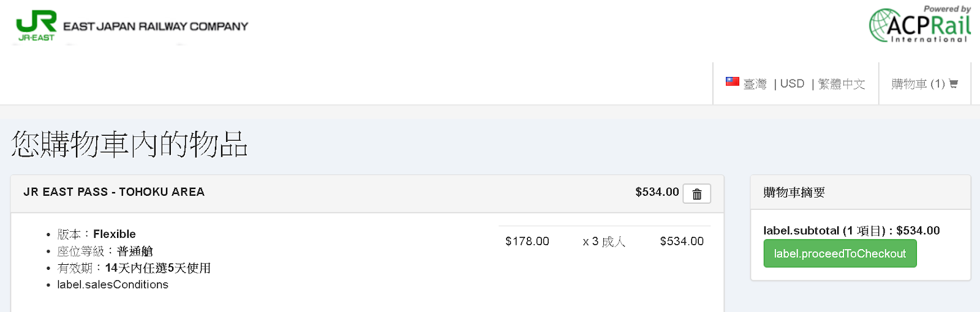The image size is (980, 312).
Task: Click the green label.proceedToCheckout button
Action: click(840, 253)
